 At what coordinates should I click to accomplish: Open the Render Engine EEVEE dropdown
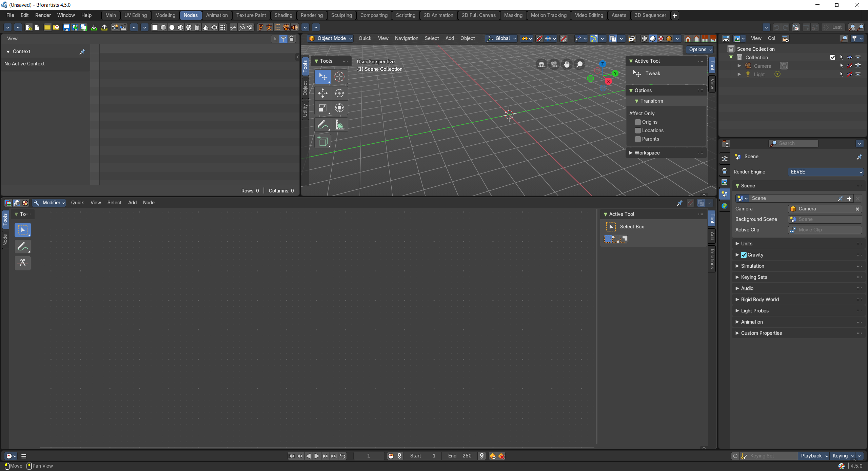[x=825, y=172]
